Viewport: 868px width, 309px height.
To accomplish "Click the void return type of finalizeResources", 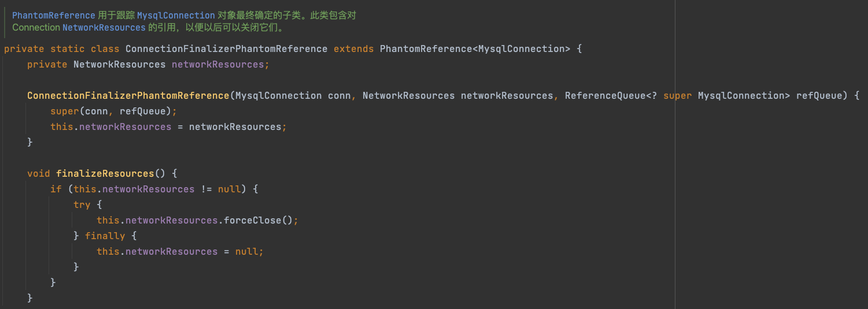I will (x=38, y=173).
